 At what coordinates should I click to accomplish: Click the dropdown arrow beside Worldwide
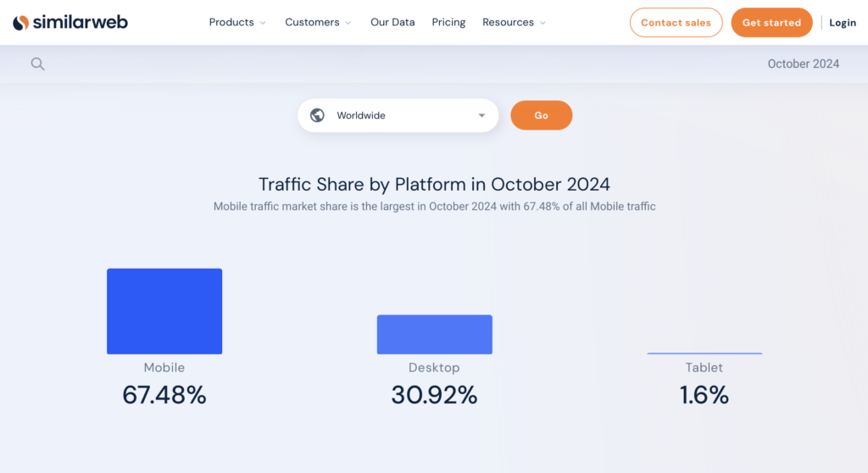[481, 115]
